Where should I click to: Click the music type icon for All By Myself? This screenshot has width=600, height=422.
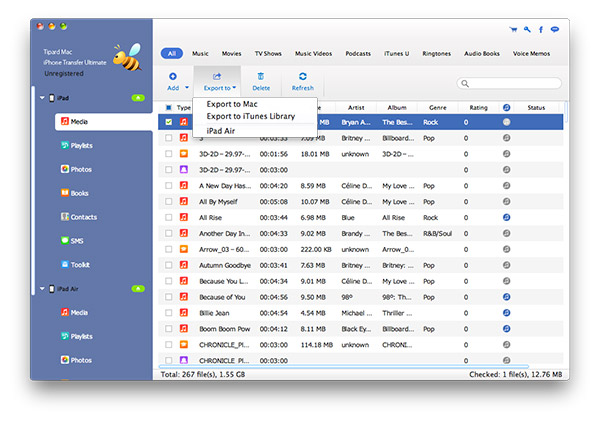coord(184,201)
